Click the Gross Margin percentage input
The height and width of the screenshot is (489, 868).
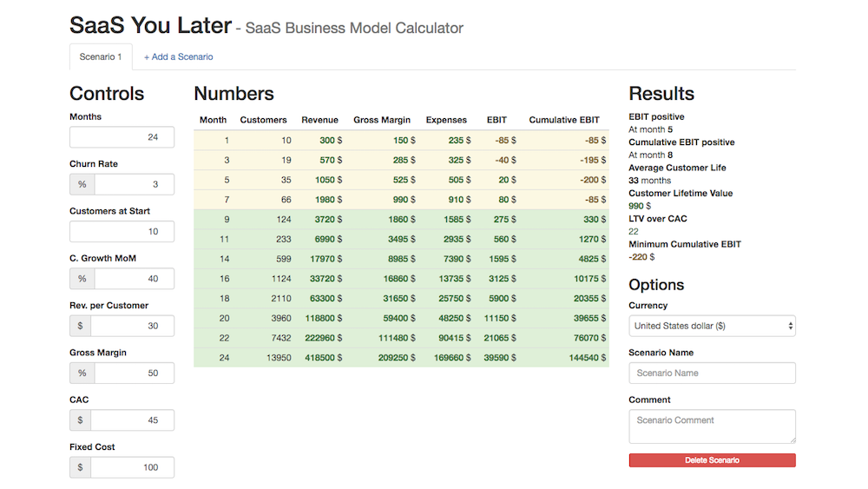(134, 373)
